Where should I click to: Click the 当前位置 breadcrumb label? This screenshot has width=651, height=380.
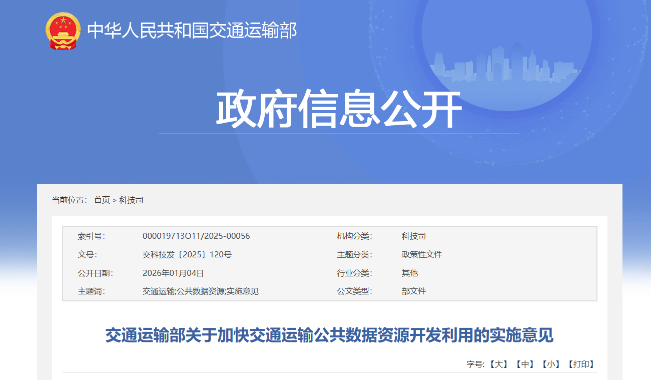[x=69, y=200]
